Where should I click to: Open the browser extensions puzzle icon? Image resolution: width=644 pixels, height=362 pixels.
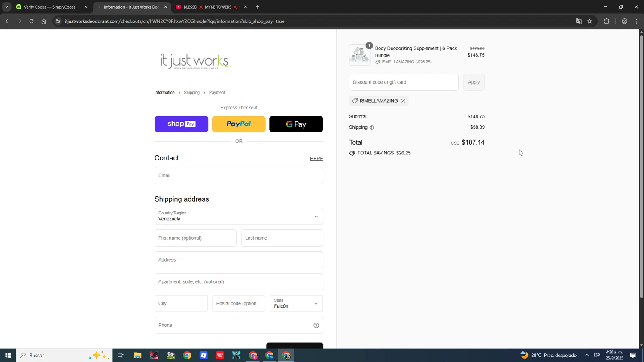[x=607, y=21]
